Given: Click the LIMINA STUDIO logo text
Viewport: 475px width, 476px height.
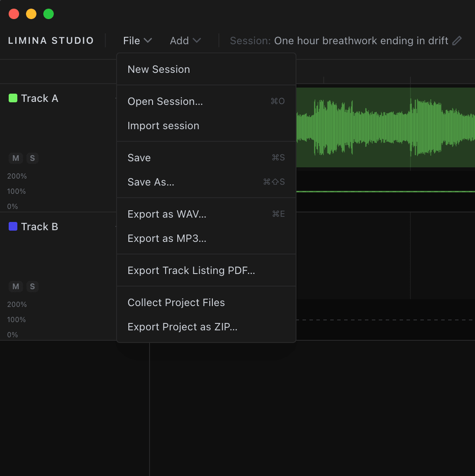Looking at the screenshot, I should point(51,41).
